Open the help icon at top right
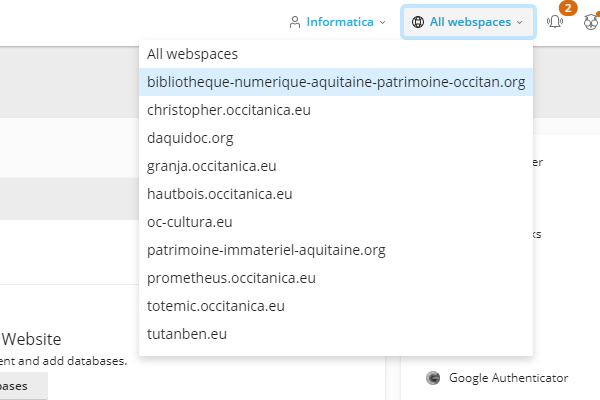 click(x=589, y=22)
